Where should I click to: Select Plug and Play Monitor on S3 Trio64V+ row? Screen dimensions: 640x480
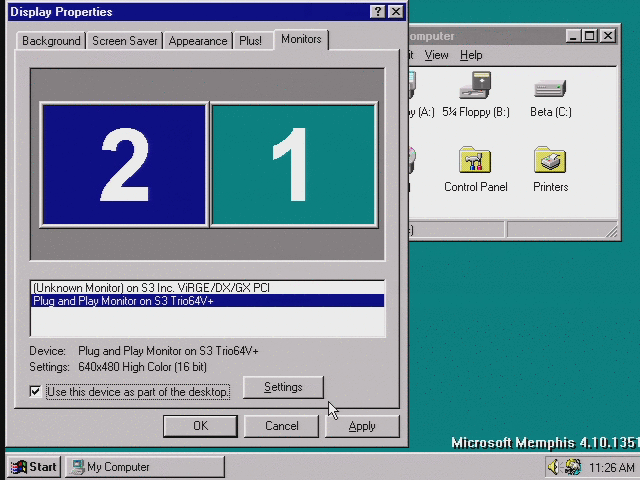[208, 301]
